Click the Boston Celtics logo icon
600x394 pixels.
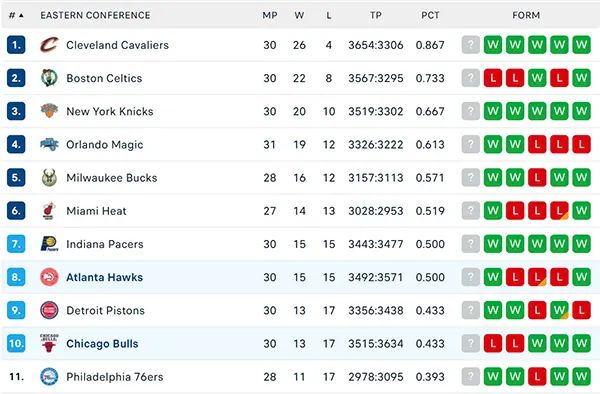pos(49,78)
